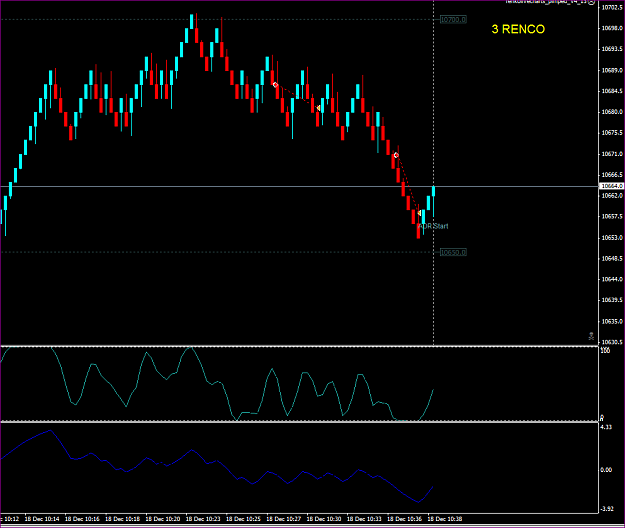Click price scale value 10684.5
This screenshot has width=625, height=528.
(612, 91)
